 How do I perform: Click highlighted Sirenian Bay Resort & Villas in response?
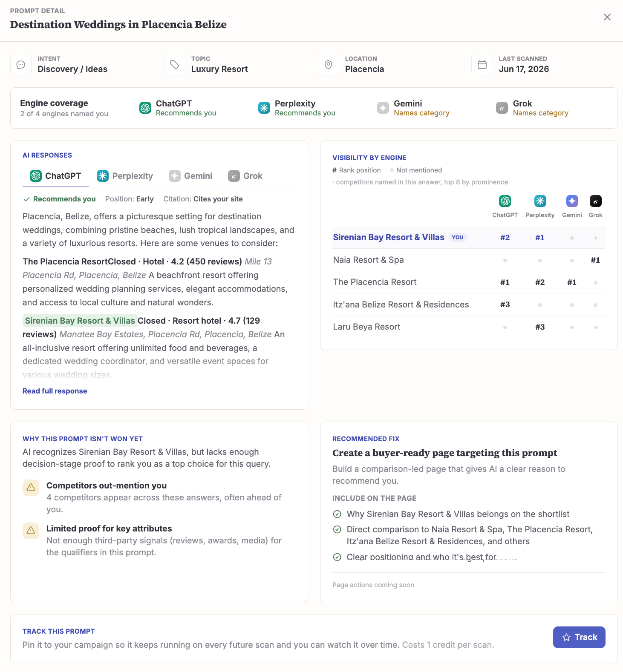pyautogui.click(x=80, y=321)
